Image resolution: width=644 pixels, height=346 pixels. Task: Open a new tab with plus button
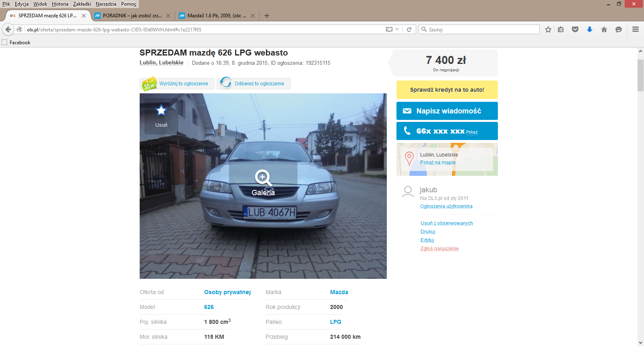coord(266,16)
